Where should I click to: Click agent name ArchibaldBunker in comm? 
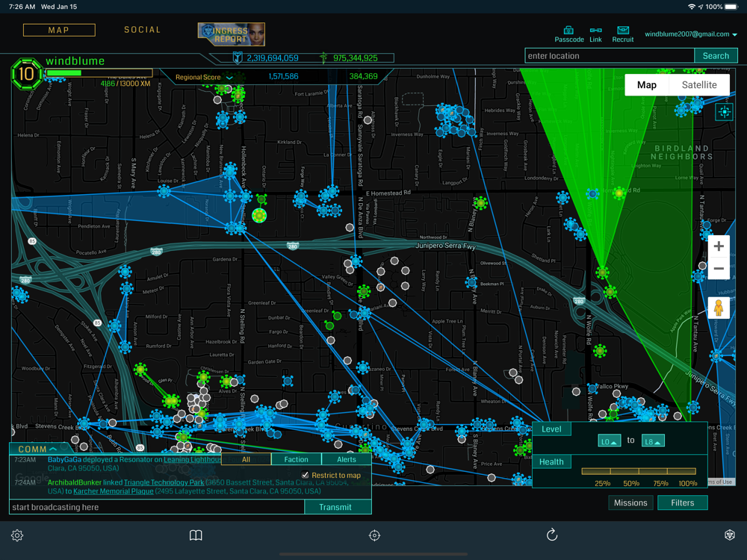click(75, 482)
